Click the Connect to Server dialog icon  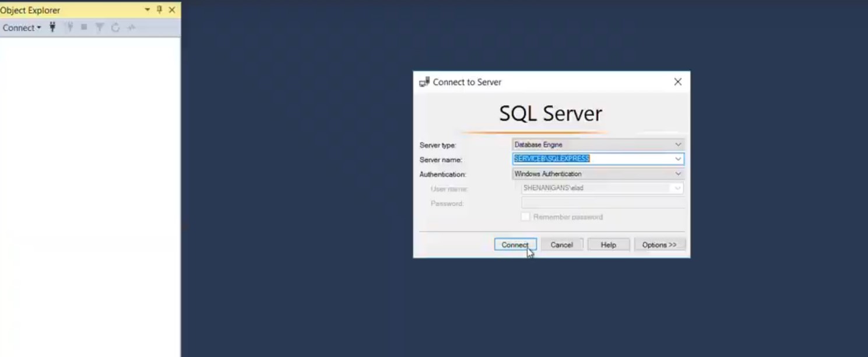click(x=424, y=82)
